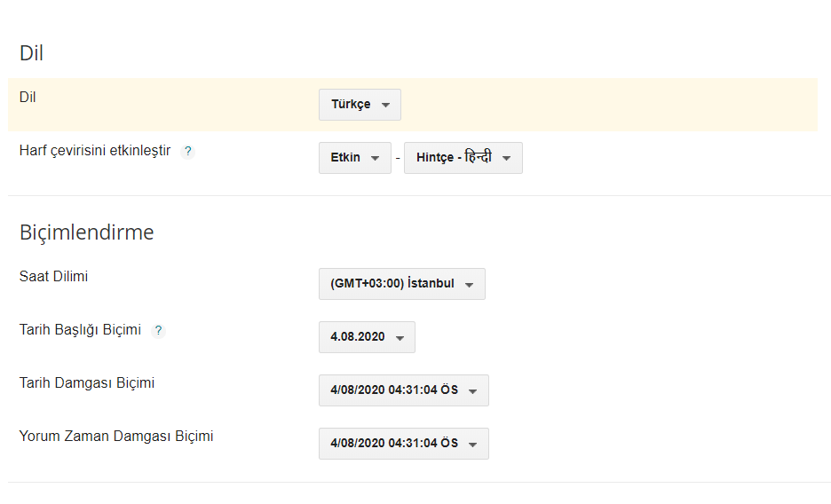Open the Tarih Damgası Biçimi dropdown
Viewport: 831px width, 504px height.
pos(404,390)
